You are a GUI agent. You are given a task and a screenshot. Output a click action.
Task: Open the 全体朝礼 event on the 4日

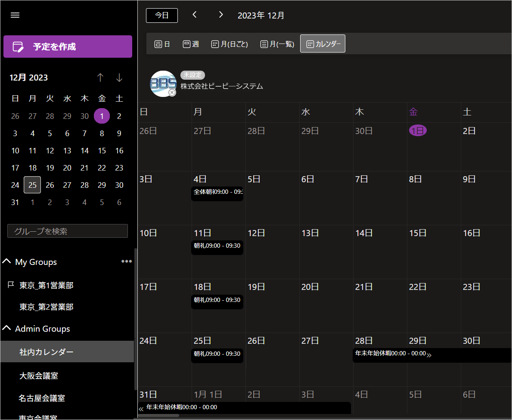[217, 193]
